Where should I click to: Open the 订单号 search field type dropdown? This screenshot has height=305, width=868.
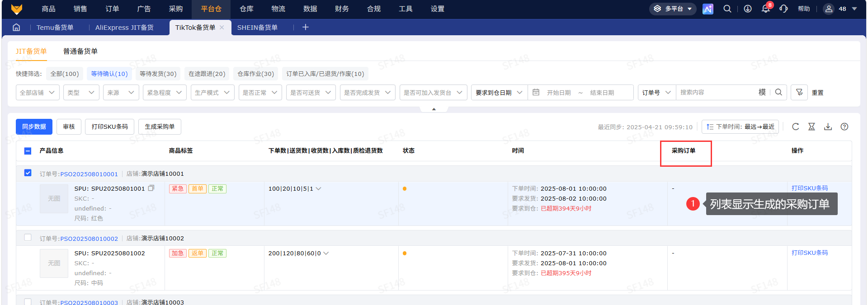[657, 92]
